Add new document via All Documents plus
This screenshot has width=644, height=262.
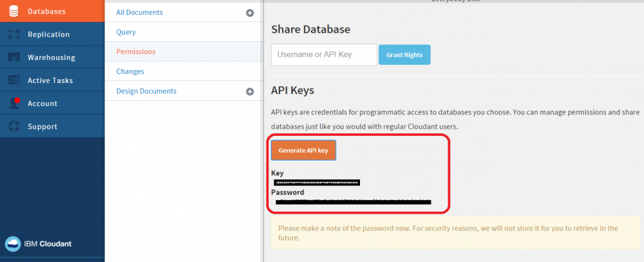pos(250,12)
